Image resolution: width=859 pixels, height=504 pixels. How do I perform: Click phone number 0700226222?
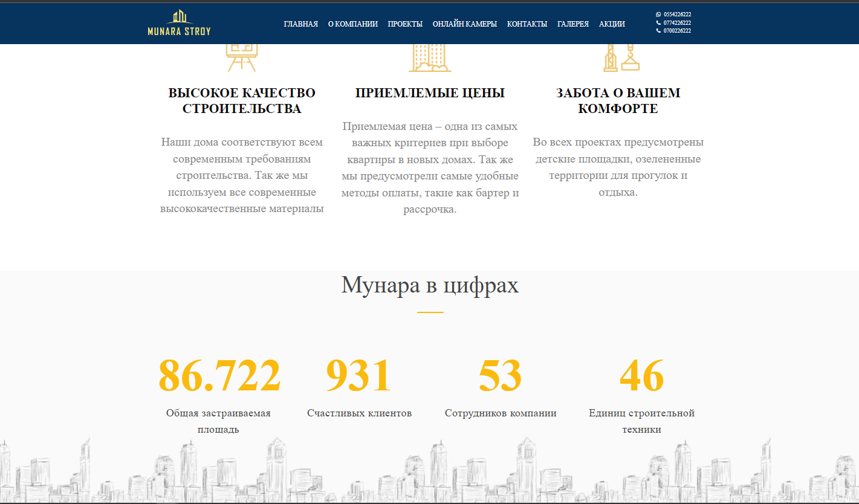pos(677,30)
